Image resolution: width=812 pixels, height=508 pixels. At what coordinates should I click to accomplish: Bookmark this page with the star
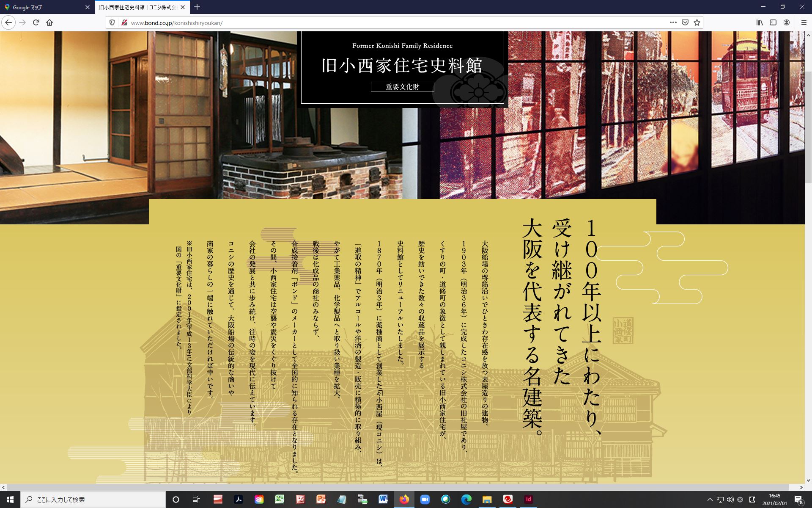[697, 22]
